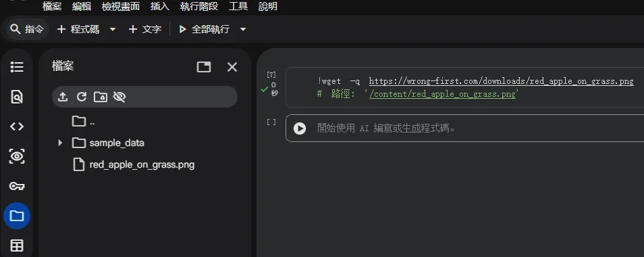Click the 檔案 panel title
Screen dimensions: 644x257
(63, 66)
